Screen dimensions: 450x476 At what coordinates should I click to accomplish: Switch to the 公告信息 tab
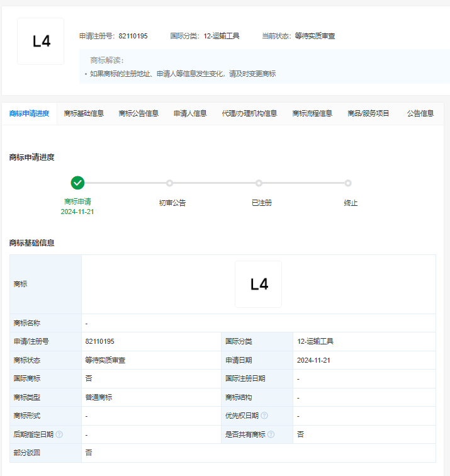[x=420, y=114]
